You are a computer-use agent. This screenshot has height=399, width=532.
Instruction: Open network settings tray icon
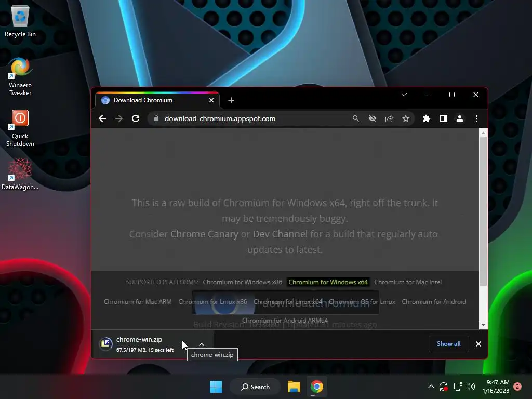tap(458, 387)
